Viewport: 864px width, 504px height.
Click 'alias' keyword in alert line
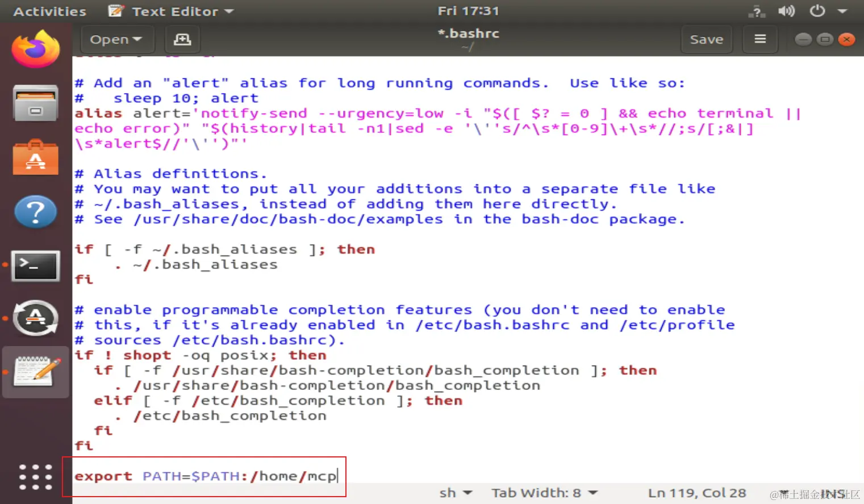coord(98,114)
